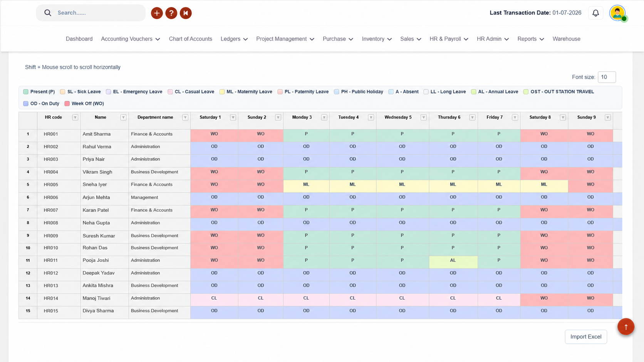Open the Warehouse menu item

(566, 39)
